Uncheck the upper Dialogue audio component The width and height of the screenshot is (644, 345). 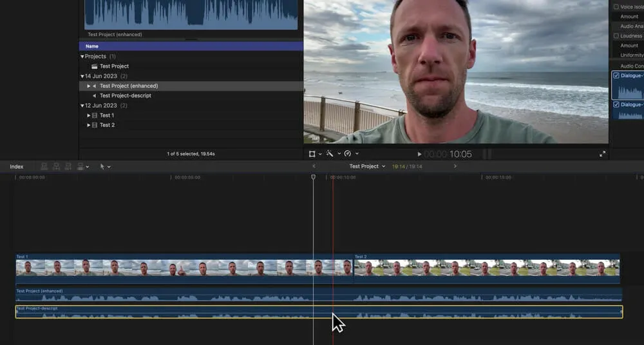tap(616, 75)
